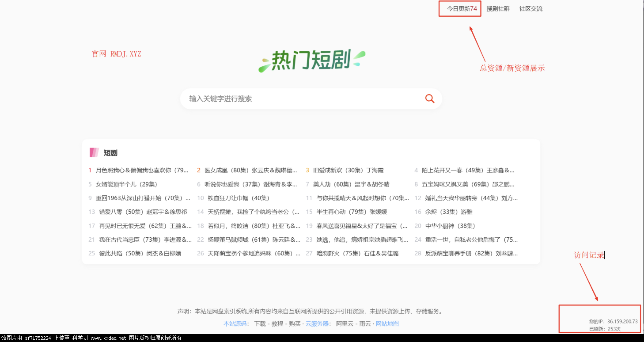Open 半生再心动（79集）张媛媛
Image resolution: width=644 pixels, height=342 pixels.
coord(352,212)
